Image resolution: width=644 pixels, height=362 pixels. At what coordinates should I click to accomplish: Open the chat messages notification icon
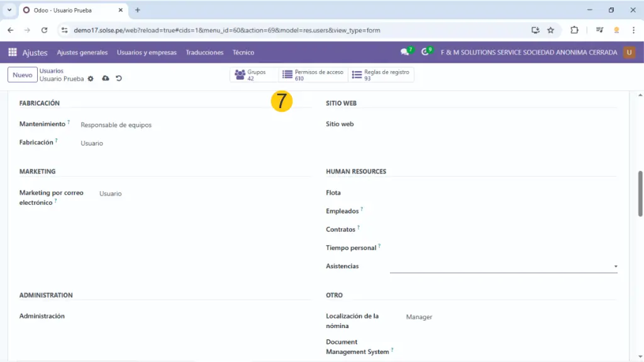coord(405,52)
